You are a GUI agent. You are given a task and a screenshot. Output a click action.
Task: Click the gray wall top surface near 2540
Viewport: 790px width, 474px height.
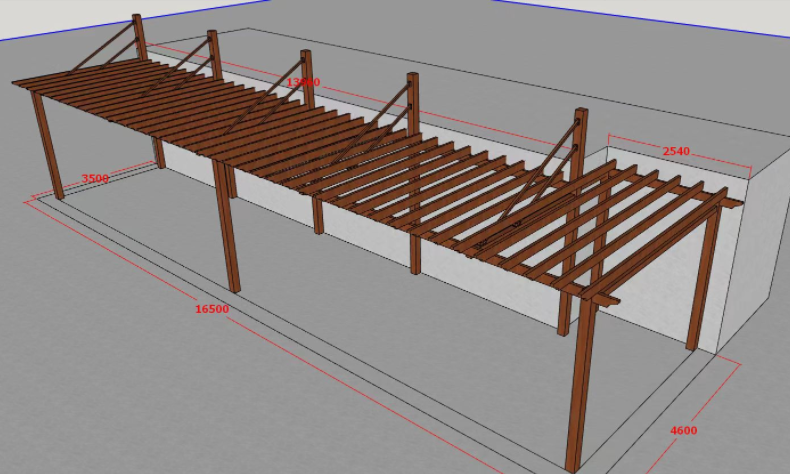(700, 165)
